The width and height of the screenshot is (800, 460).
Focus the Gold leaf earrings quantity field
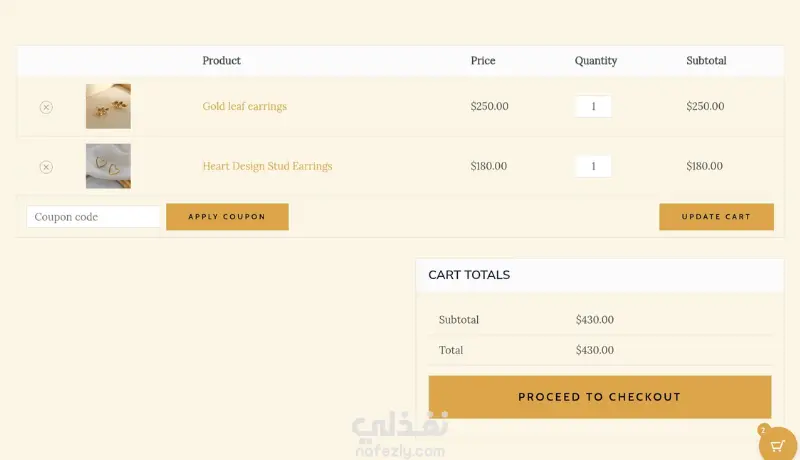593,106
